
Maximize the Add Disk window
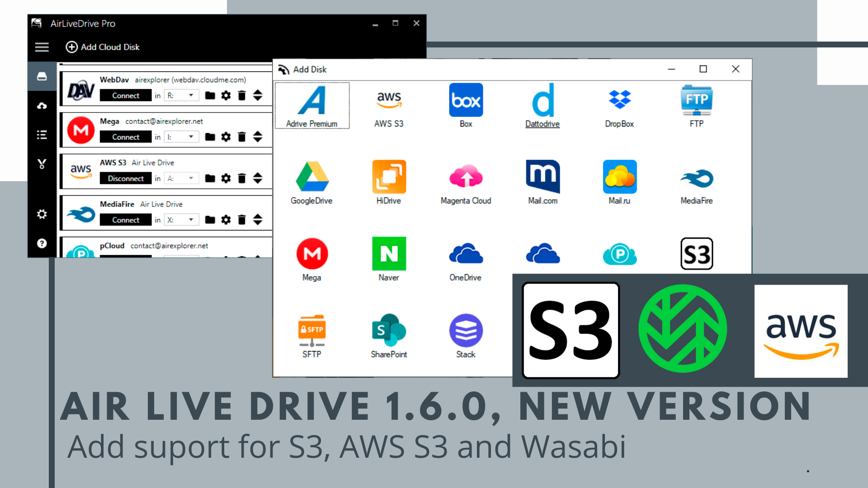tap(703, 69)
